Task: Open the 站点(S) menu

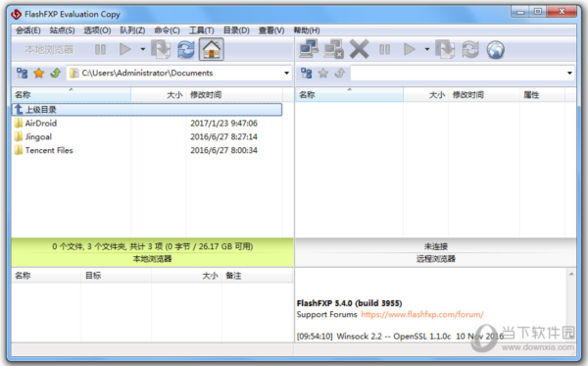Action: pyautogui.click(x=63, y=30)
